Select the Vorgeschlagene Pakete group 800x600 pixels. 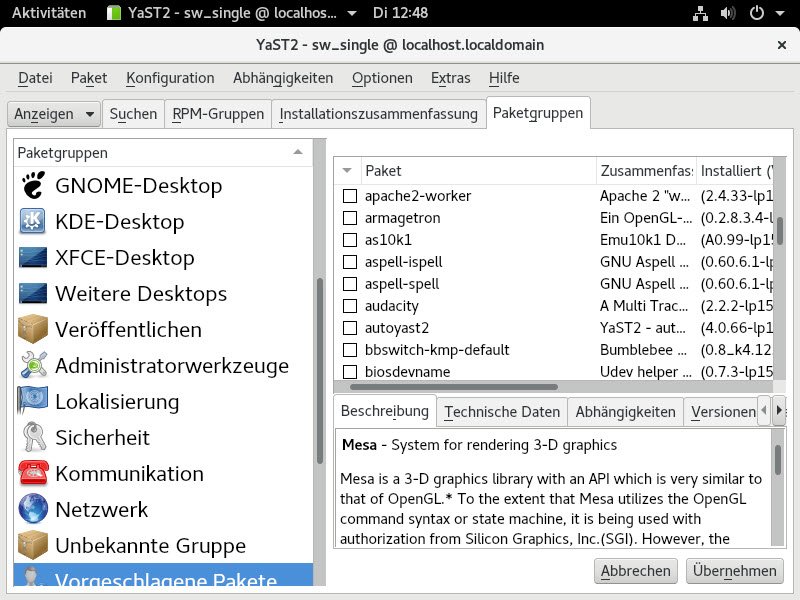coord(163,575)
